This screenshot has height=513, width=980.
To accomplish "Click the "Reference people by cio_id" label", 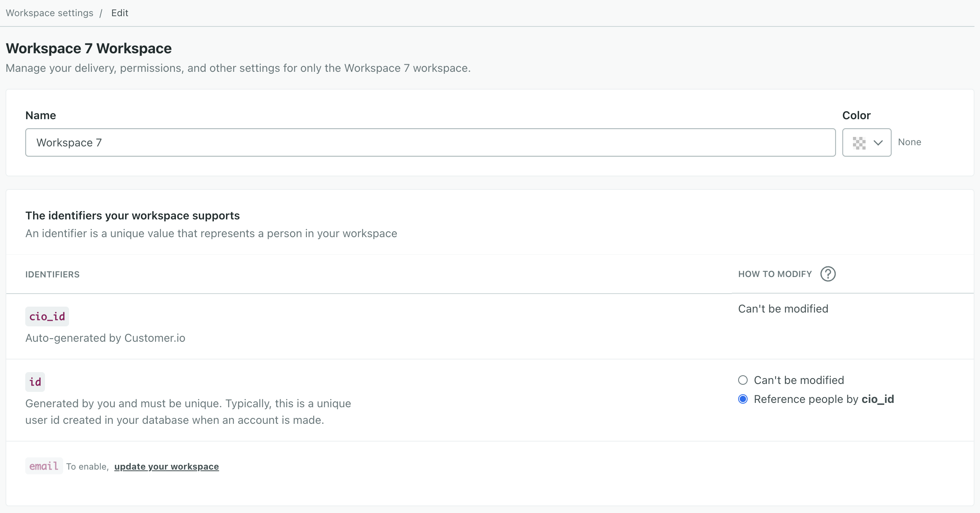I will click(x=824, y=399).
